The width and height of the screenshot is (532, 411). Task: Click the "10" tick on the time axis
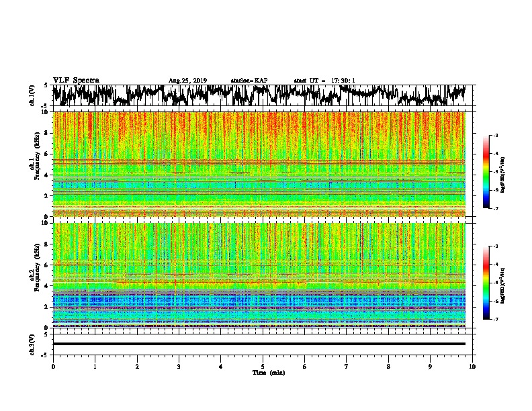coord(472,367)
